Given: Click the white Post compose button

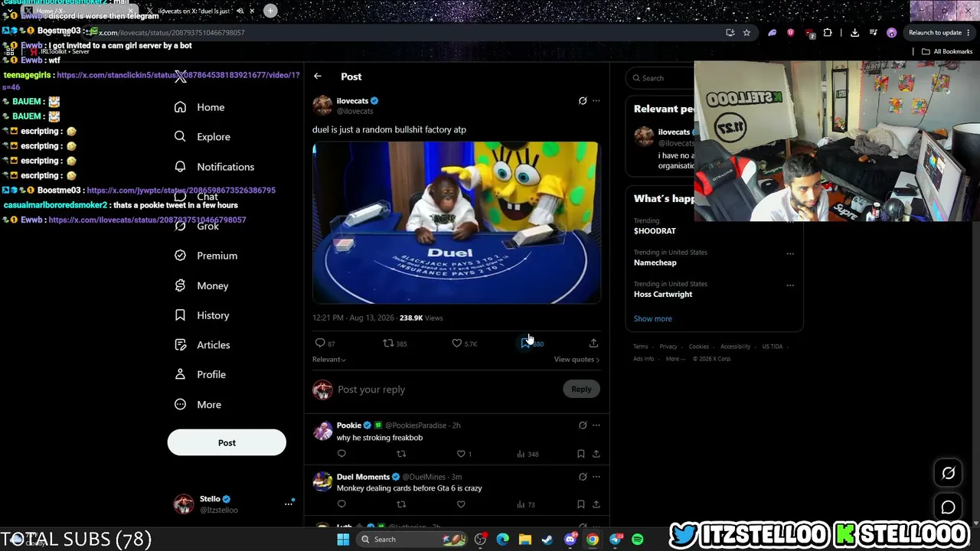Looking at the screenshot, I should (x=227, y=442).
